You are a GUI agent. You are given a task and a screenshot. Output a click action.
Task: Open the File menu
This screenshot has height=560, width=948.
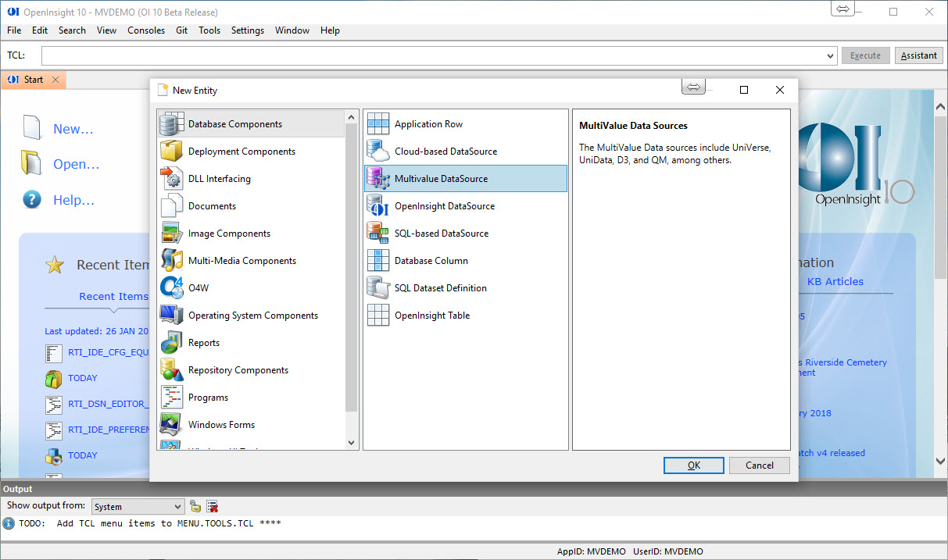14,30
